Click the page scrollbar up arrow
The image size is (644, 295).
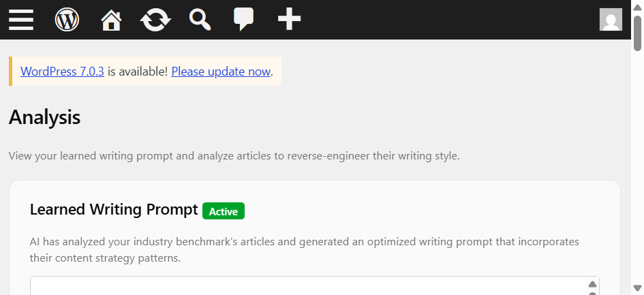637,8
